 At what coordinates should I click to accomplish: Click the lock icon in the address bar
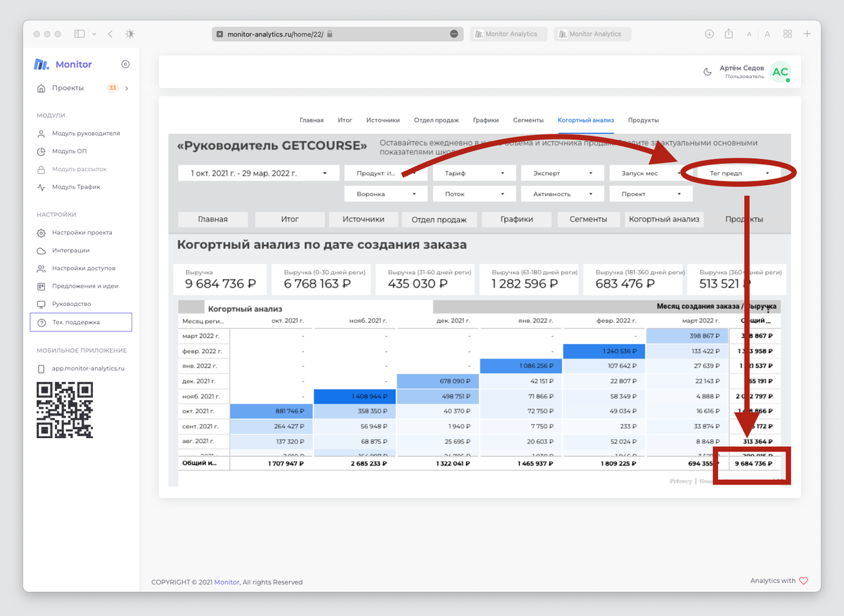[x=329, y=34]
